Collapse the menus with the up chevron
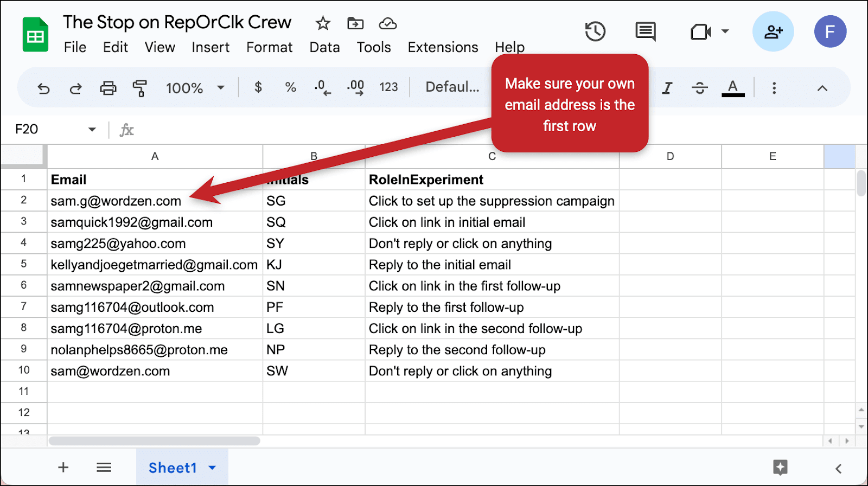The image size is (868, 486). pyautogui.click(x=822, y=88)
